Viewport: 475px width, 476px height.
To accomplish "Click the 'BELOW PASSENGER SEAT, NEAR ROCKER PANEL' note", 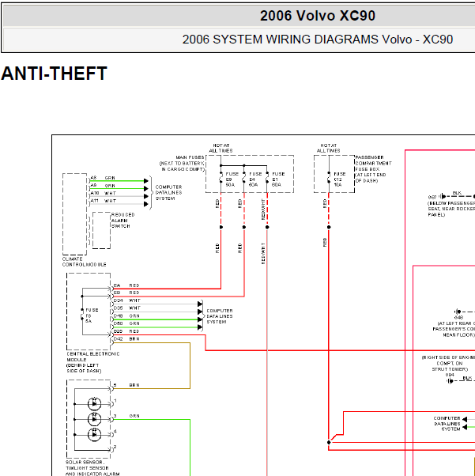I will 451,210.
